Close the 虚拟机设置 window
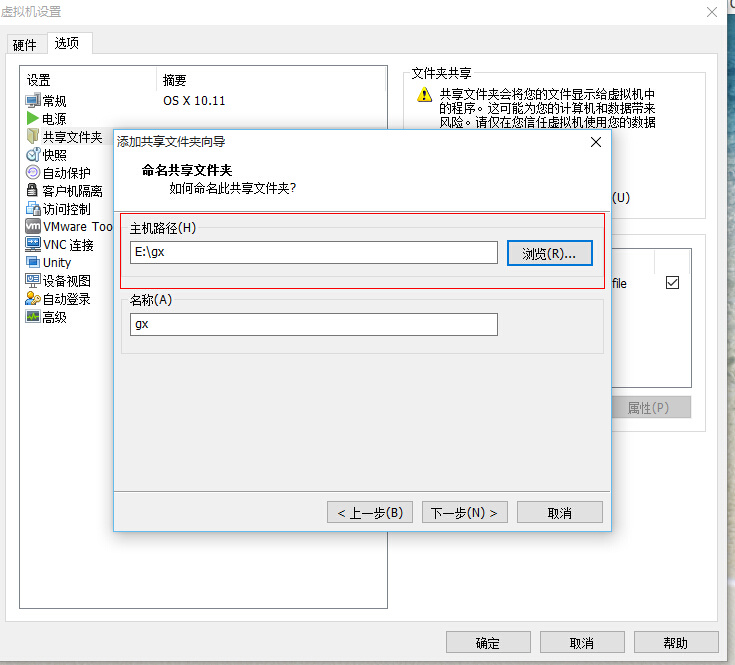This screenshot has width=735, height=665. [712, 12]
